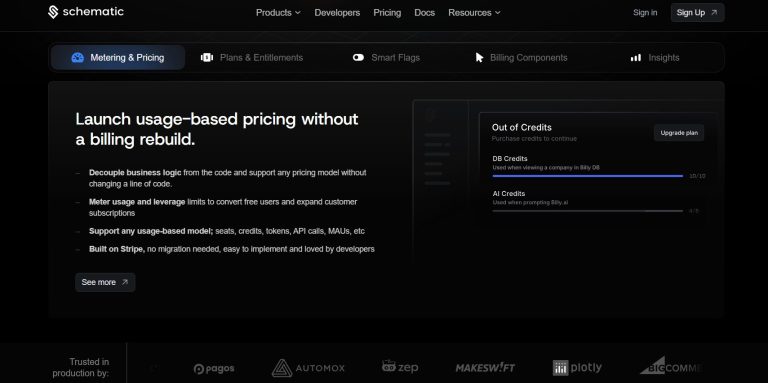Click the DB Credits progress bar
The width and height of the screenshot is (768, 383).
pyautogui.click(x=588, y=176)
